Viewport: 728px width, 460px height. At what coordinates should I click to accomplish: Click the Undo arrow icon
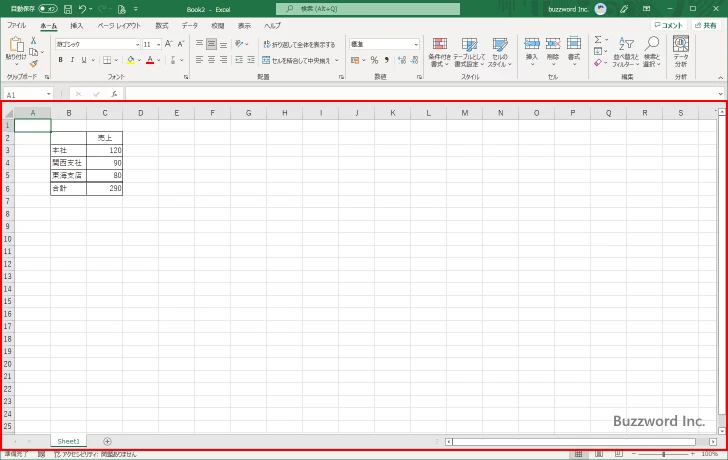click(82, 9)
